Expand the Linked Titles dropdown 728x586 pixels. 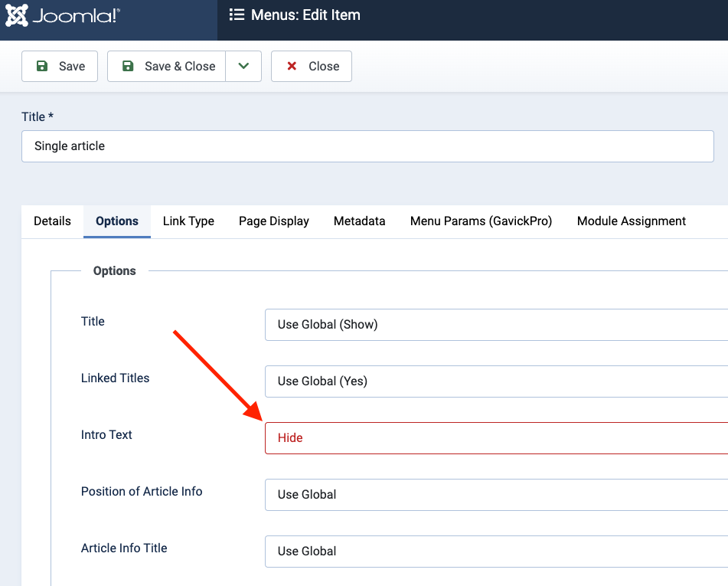496,381
